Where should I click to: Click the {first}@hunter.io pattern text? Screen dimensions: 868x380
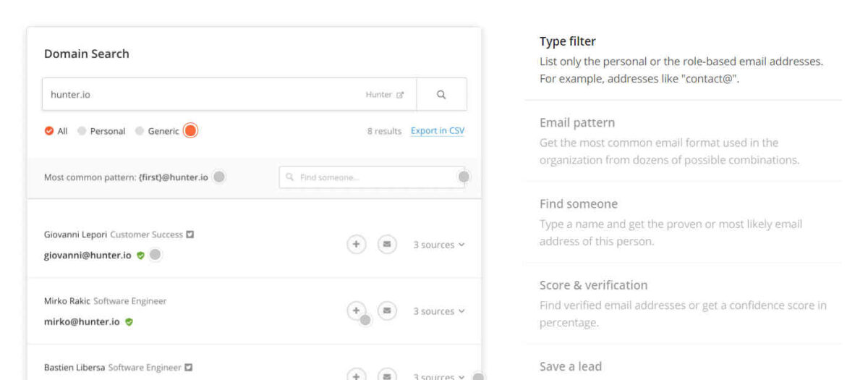[174, 177]
